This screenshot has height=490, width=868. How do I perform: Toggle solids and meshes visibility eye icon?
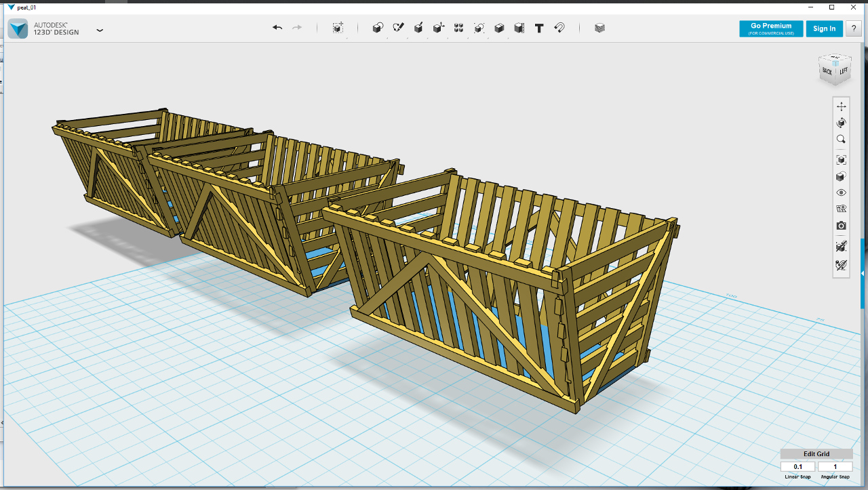842,193
